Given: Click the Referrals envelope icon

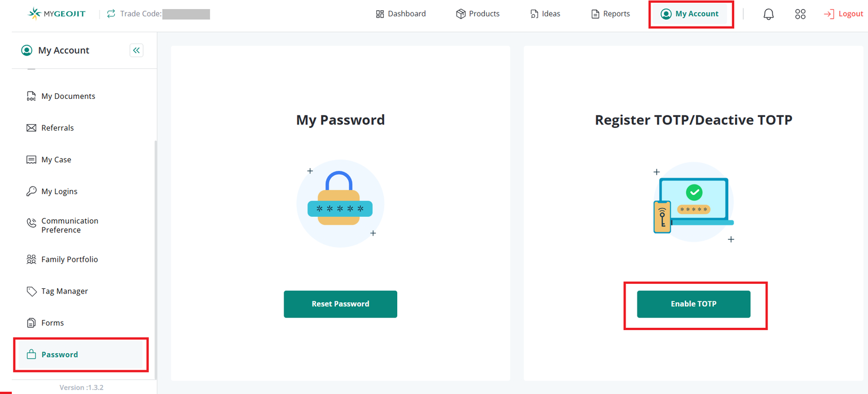Looking at the screenshot, I should (32, 128).
